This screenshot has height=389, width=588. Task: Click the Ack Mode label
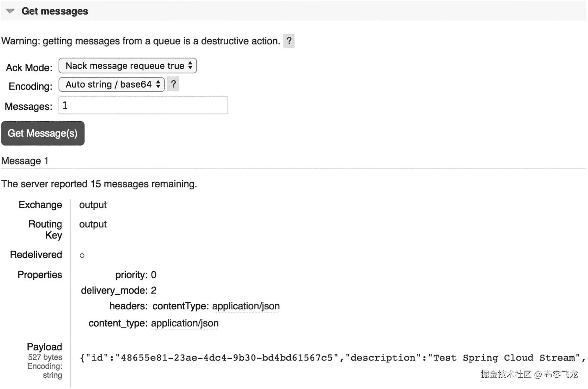coord(29,68)
